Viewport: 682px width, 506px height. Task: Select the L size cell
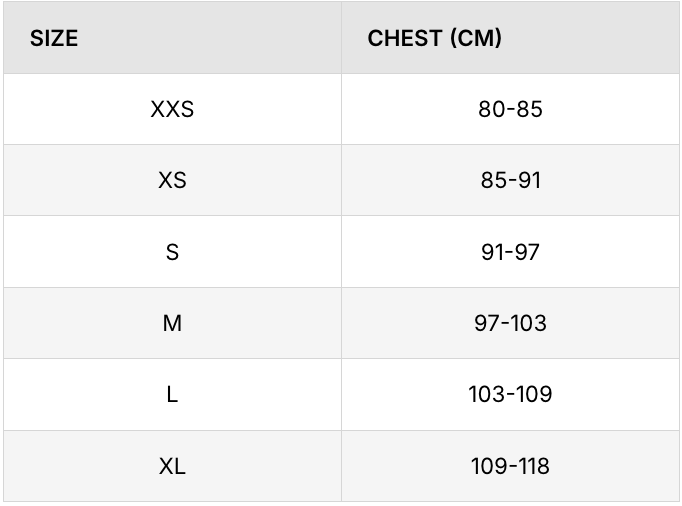pyautogui.click(x=172, y=394)
